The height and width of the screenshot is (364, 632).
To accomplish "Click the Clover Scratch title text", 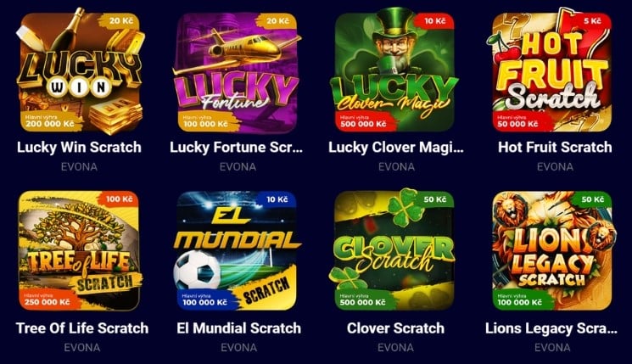I will (x=395, y=328).
